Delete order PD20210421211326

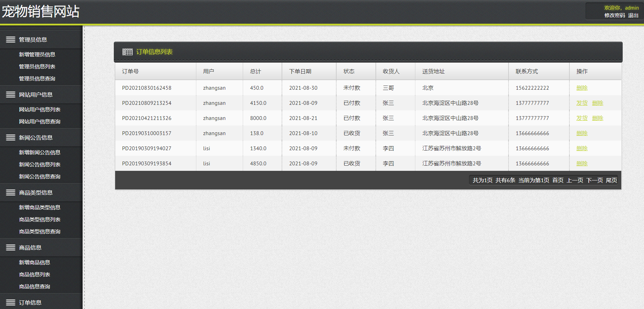[x=598, y=118]
